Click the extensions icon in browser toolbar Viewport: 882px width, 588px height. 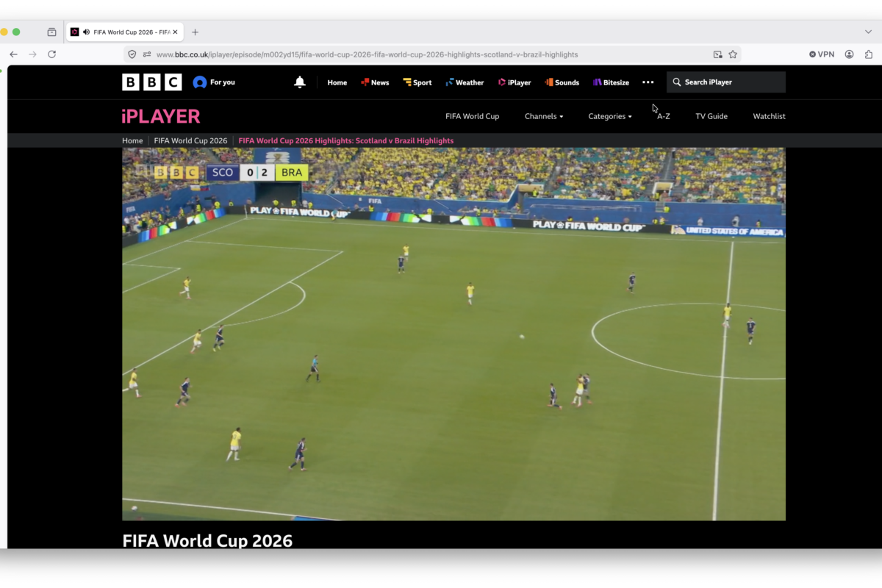click(x=869, y=54)
